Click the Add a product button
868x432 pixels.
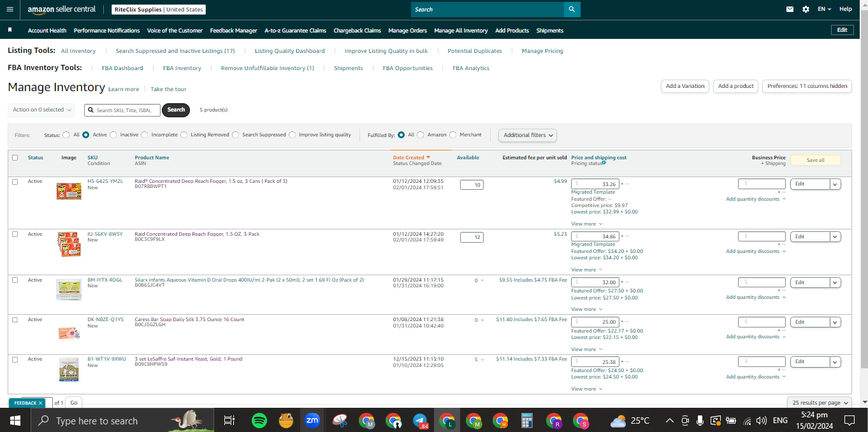(735, 86)
